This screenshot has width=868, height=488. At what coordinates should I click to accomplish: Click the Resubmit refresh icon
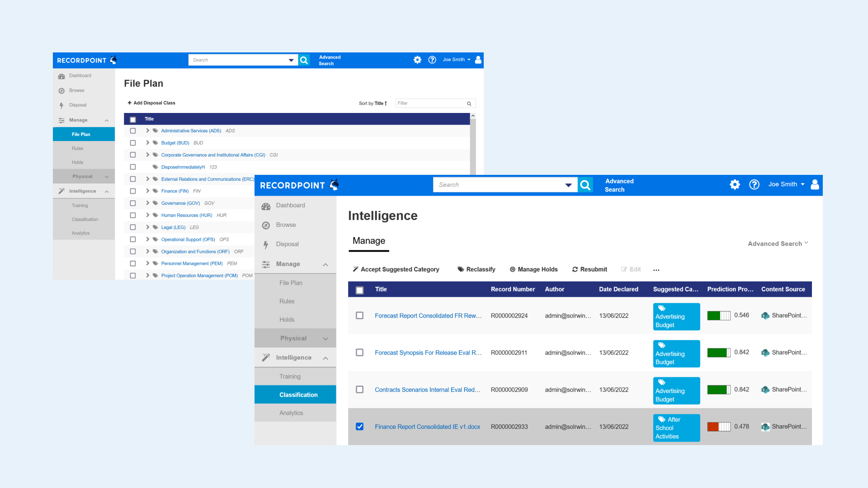575,269
